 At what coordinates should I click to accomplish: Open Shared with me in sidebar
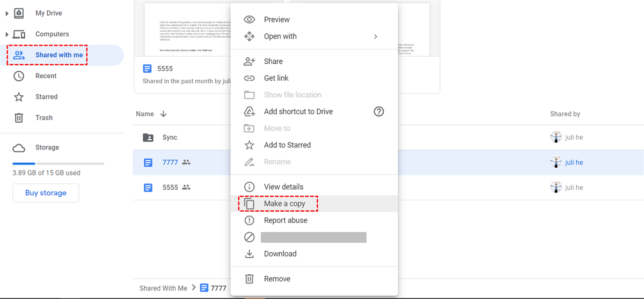[x=59, y=55]
